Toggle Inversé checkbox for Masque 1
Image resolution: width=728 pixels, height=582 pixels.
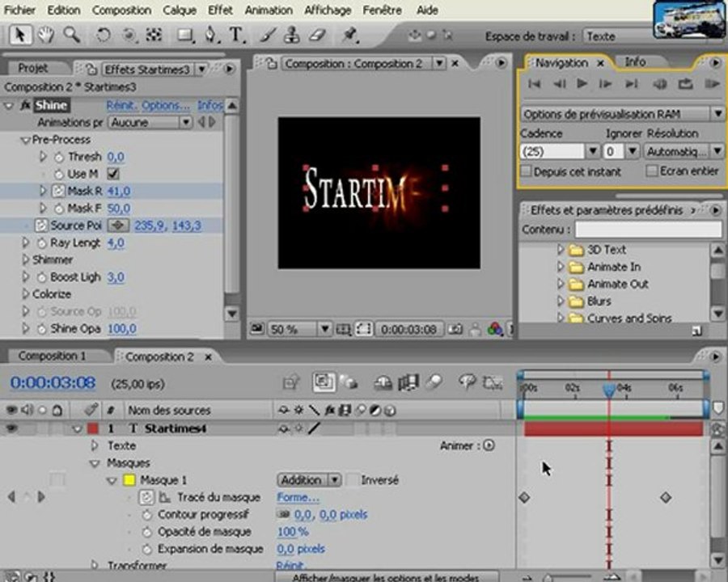(x=353, y=479)
